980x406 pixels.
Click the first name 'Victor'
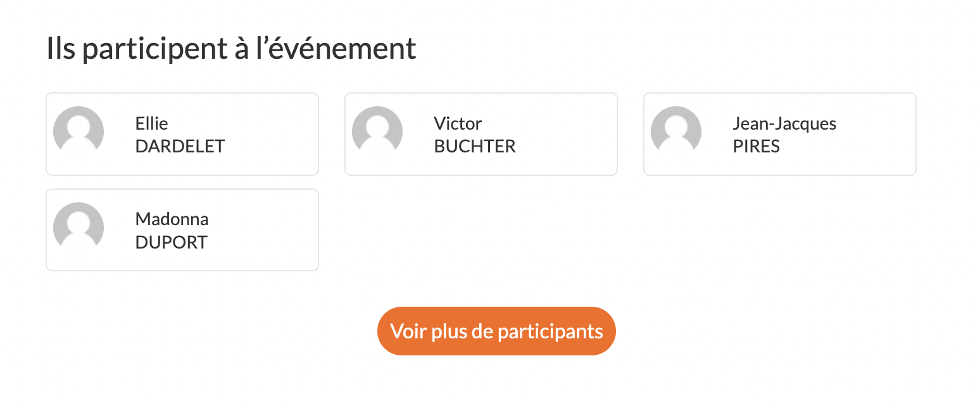point(458,123)
